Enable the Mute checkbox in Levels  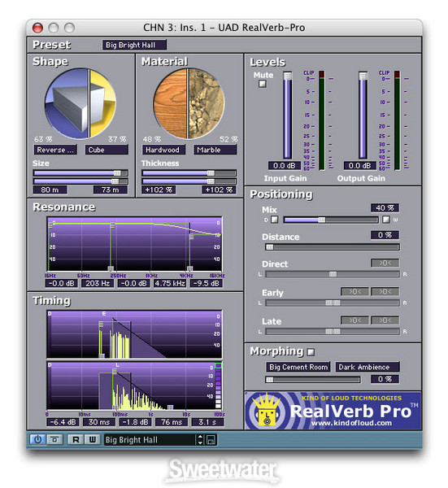(263, 84)
